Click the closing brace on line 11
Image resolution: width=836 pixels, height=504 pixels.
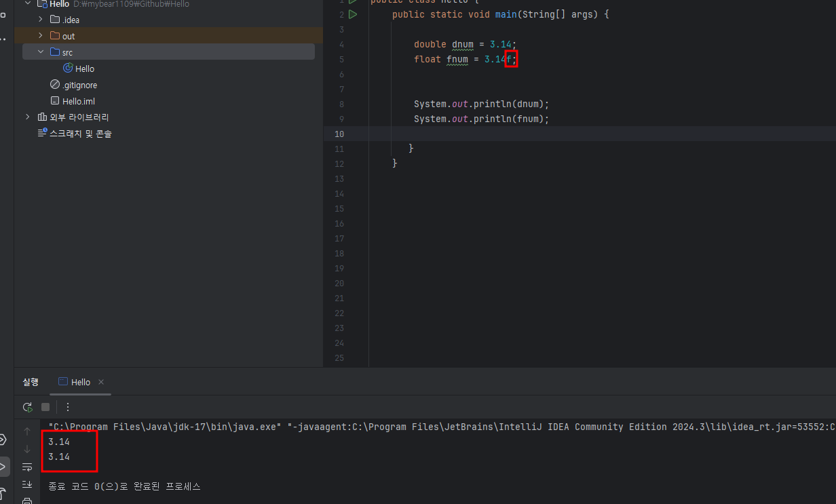coord(411,149)
